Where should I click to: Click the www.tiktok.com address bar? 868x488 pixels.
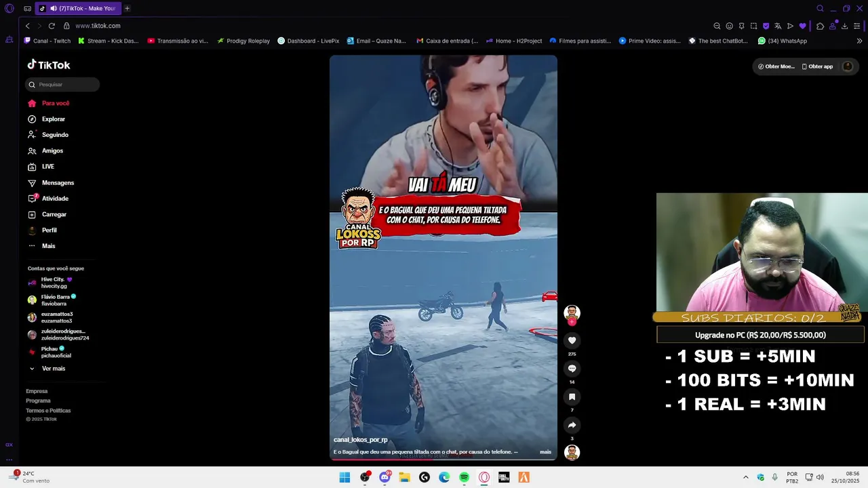pyautogui.click(x=98, y=26)
